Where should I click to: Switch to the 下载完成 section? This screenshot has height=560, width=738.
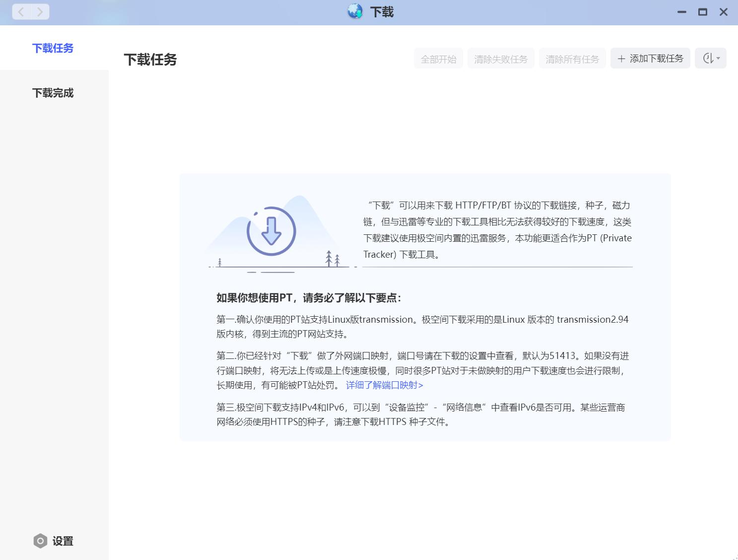53,93
